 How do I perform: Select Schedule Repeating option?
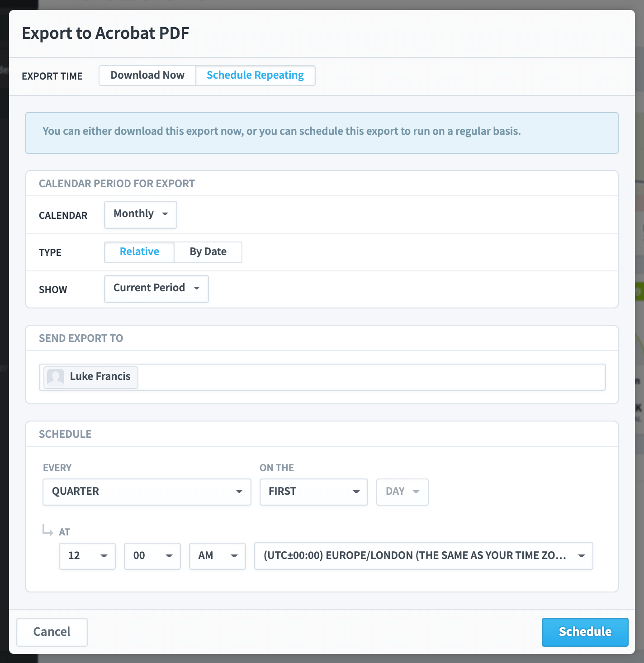pos(256,76)
